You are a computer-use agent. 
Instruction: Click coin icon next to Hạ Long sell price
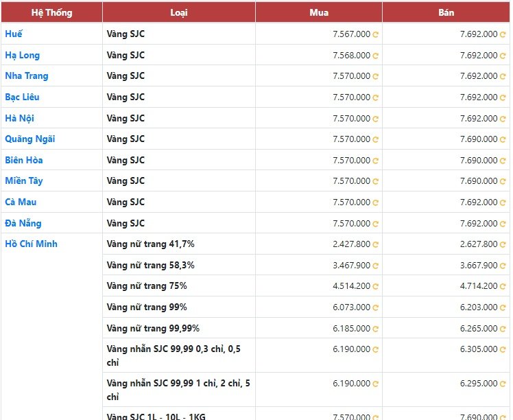[503, 56]
